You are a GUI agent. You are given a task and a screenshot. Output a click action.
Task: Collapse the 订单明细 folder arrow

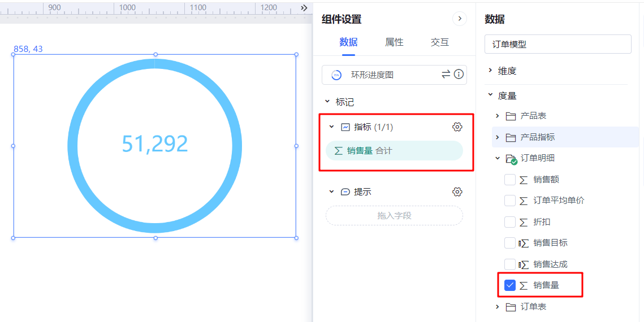point(498,158)
